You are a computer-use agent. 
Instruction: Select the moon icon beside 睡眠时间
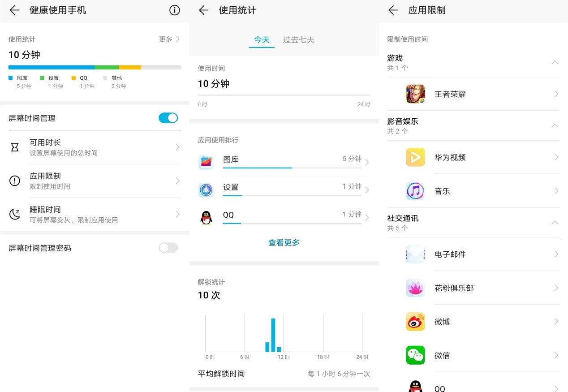[x=15, y=214]
